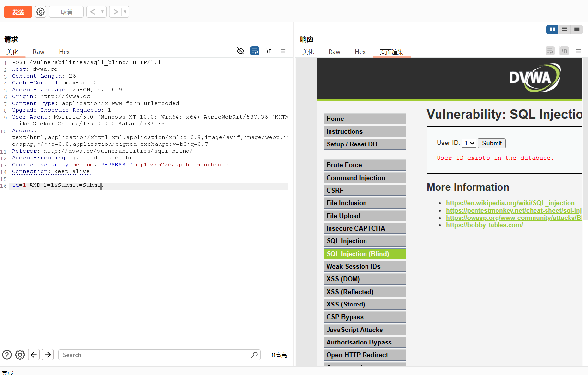
Task: Select side-by-side layout icon
Action: [552, 30]
